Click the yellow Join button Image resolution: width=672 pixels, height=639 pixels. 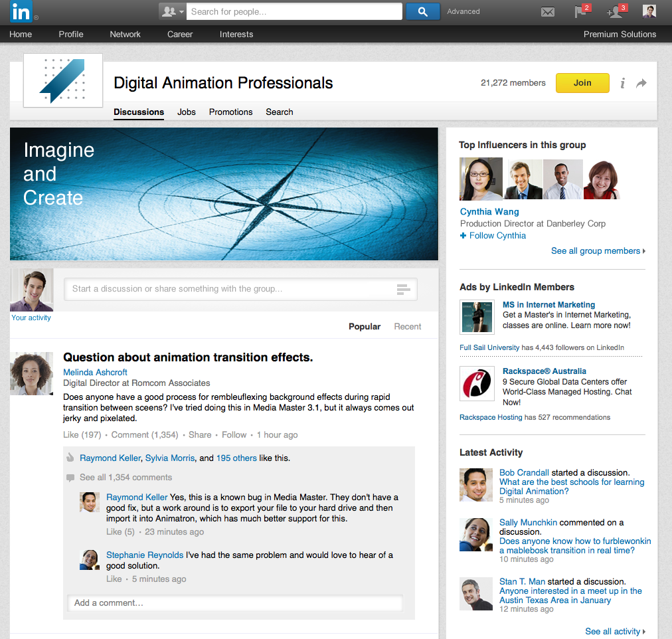[x=582, y=83]
